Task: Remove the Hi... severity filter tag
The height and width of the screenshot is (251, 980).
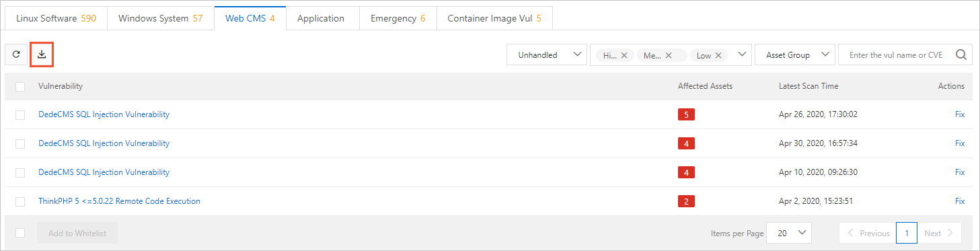Action: pyautogui.click(x=624, y=56)
